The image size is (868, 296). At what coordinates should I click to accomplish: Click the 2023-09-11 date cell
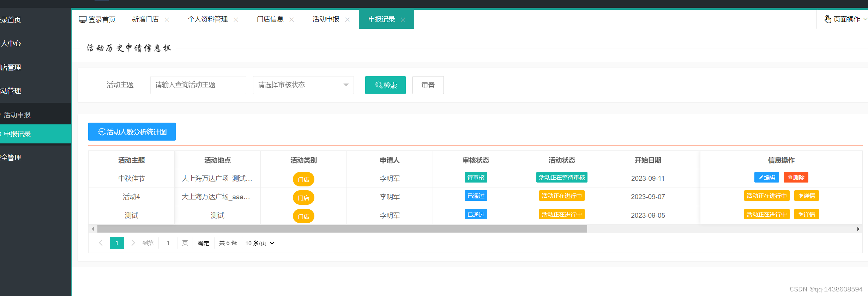point(648,178)
